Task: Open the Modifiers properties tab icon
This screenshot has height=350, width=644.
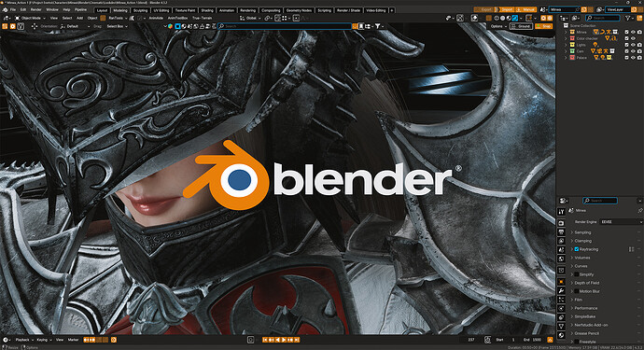Action: pos(561,291)
